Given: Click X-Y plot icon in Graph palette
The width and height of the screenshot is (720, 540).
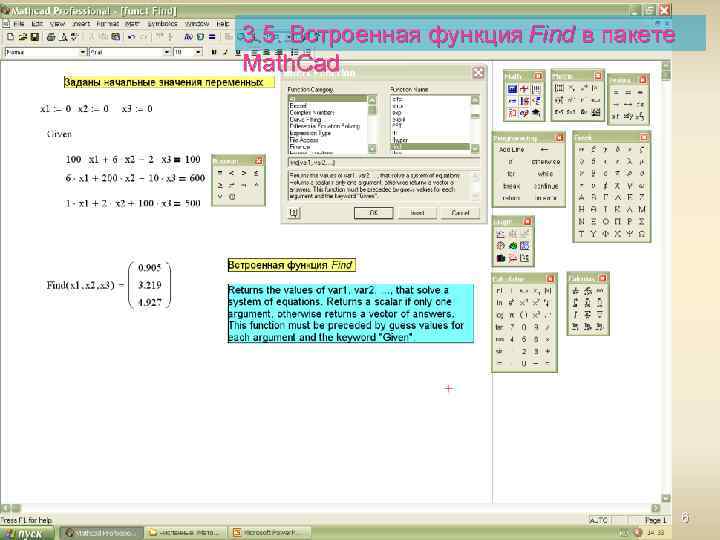Looking at the screenshot, I should coord(501,234).
